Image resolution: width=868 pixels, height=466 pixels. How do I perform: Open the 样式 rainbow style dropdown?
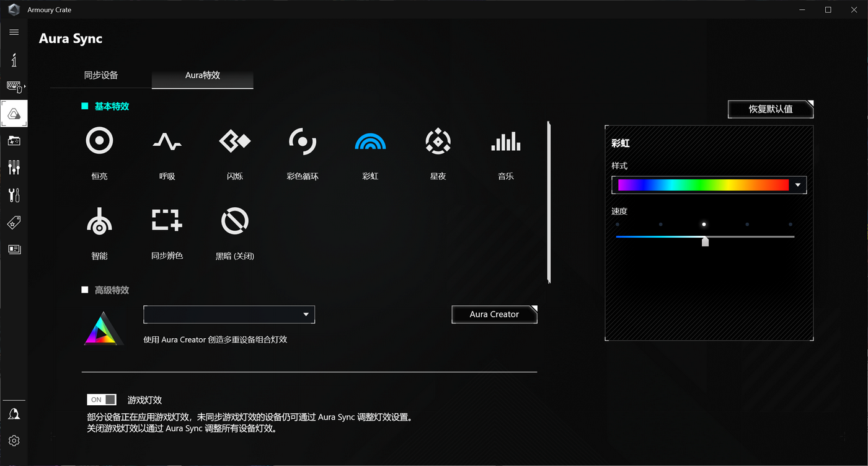pos(709,185)
